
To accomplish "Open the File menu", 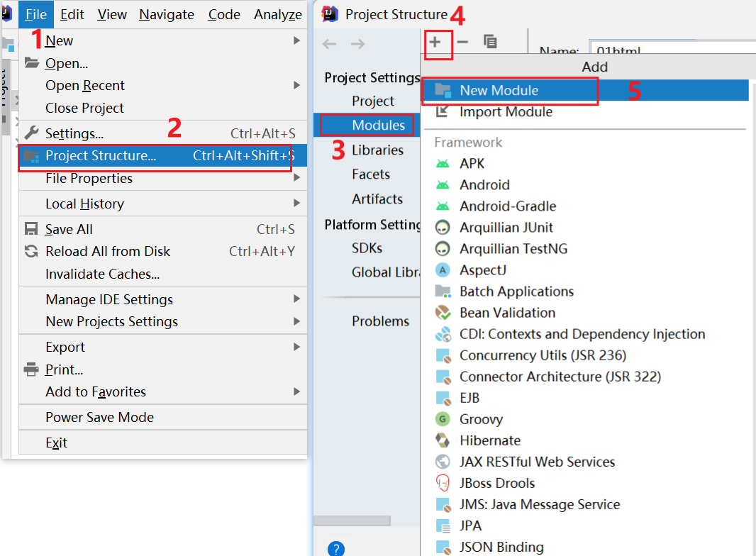I will (36, 14).
